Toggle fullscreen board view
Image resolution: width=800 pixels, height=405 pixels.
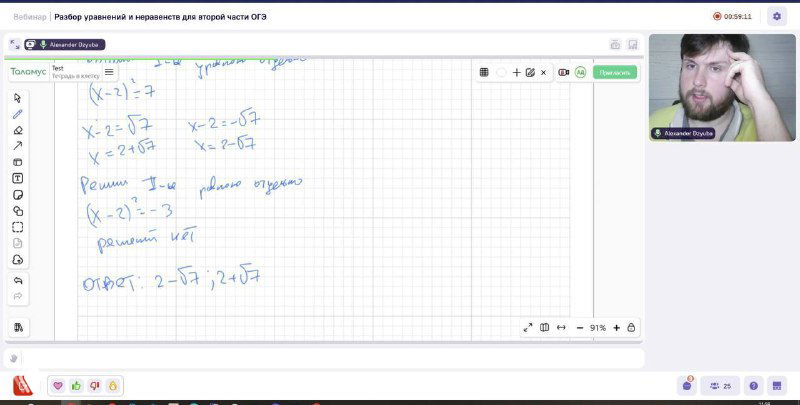coord(528,327)
